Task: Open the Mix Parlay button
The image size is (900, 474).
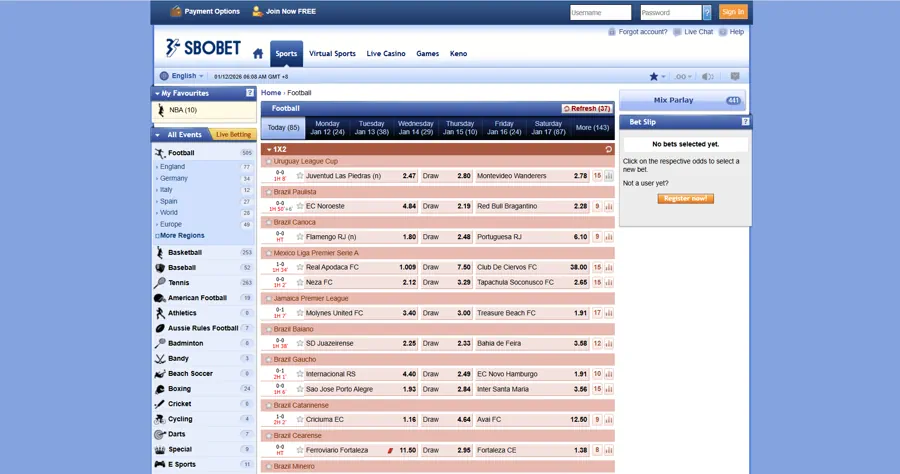Action: (x=682, y=100)
